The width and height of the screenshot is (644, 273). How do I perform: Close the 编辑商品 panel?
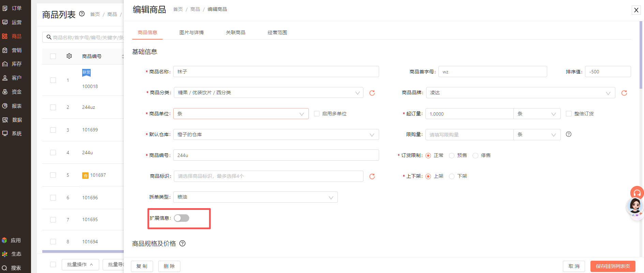coord(636,10)
